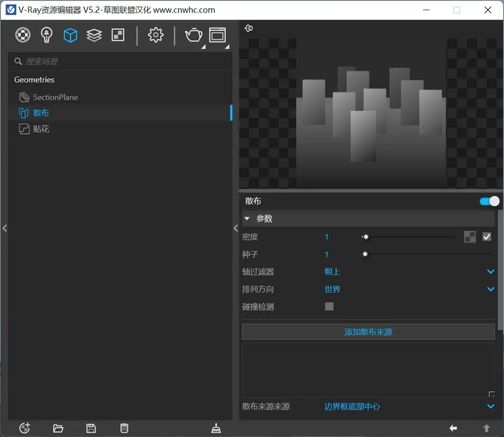Open the Lights category lightbulb icon
This screenshot has width=504, height=437.
[47, 35]
